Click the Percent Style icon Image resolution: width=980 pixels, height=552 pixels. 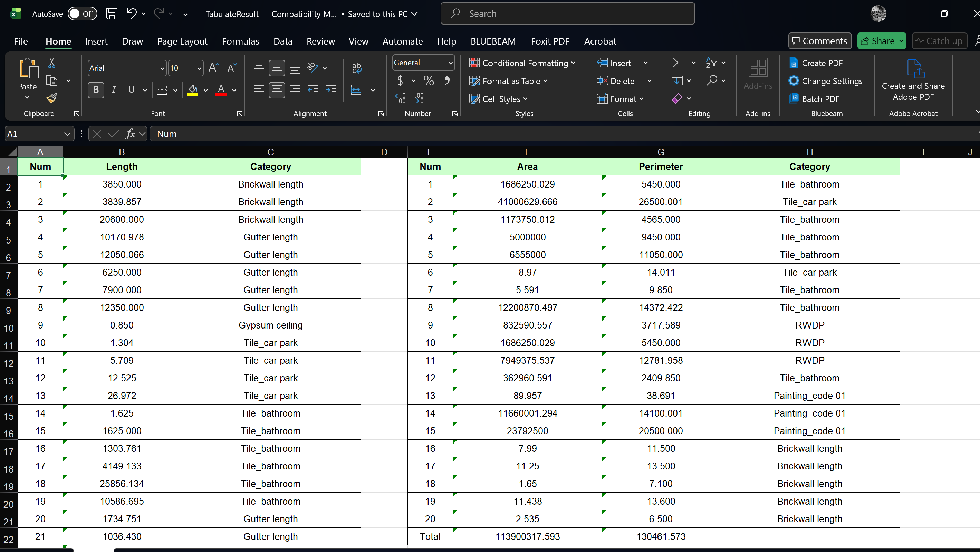pos(429,81)
